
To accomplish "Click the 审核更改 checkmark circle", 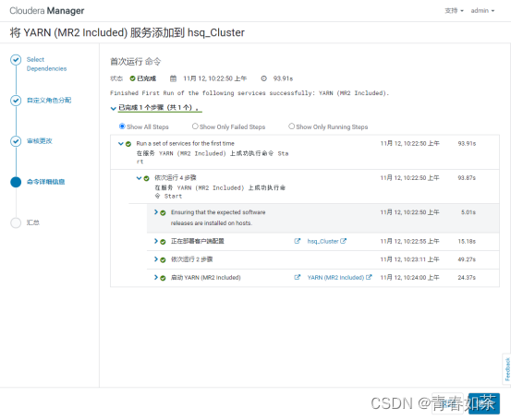I will click(x=16, y=141).
